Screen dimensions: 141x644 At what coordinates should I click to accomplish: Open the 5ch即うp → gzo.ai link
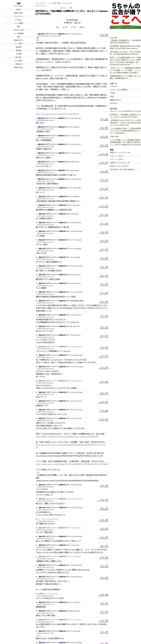[x=72, y=23]
